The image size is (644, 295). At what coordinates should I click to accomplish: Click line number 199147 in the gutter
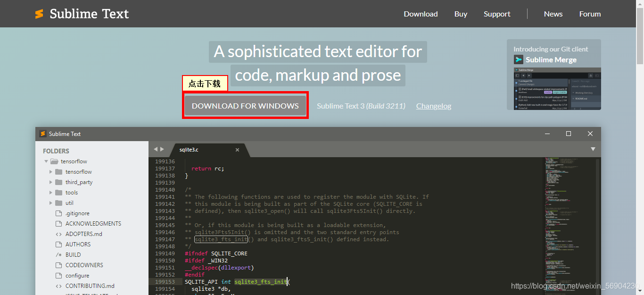165,239
